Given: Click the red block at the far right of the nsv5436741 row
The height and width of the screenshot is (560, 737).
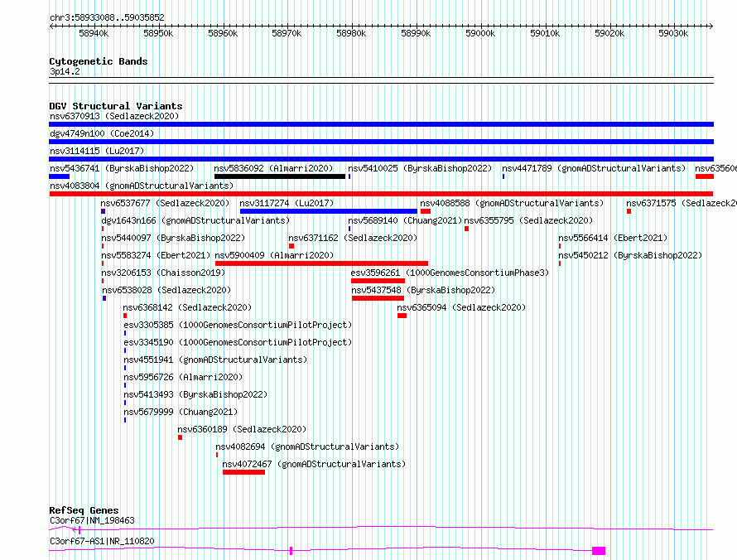Looking at the screenshot, I should point(705,176).
